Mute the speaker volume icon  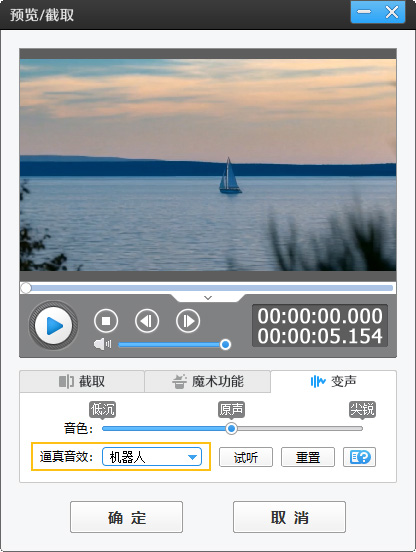tap(102, 344)
